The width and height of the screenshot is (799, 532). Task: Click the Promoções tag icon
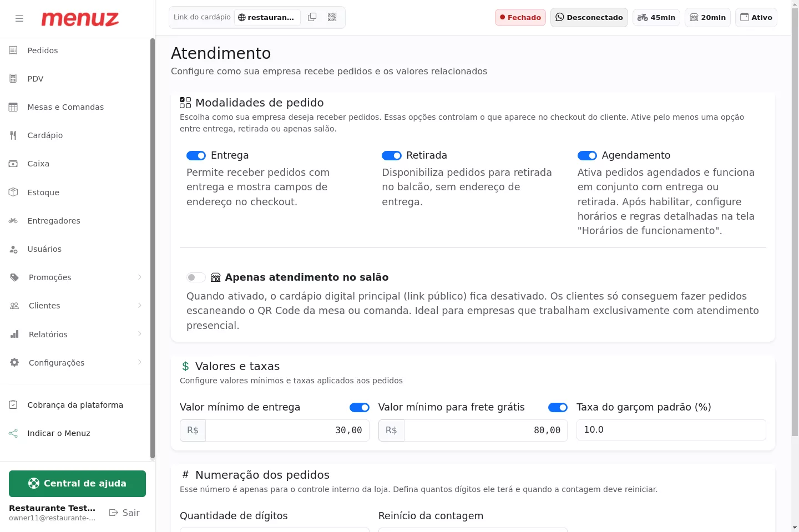point(14,277)
